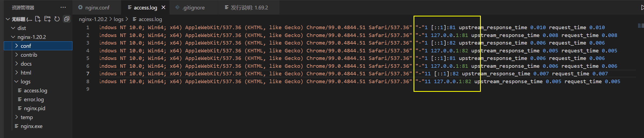Expand the temp folder

coord(17,117)
